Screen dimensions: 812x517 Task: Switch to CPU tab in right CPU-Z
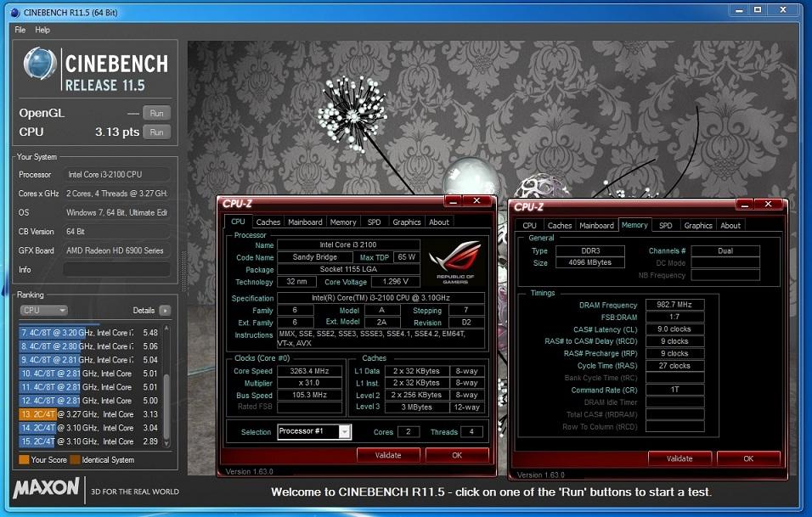tap(529, 226)
